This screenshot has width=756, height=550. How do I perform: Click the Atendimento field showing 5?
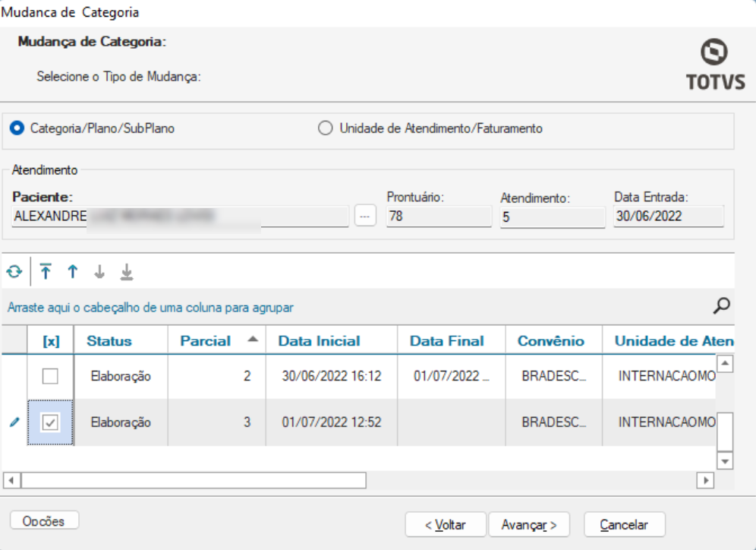click(x=553, y=217)
